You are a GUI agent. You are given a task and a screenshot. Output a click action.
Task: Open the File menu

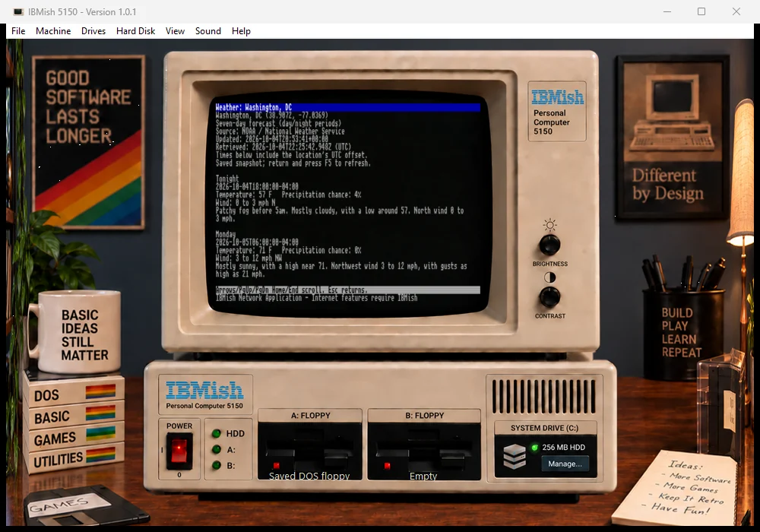(18, 31)
